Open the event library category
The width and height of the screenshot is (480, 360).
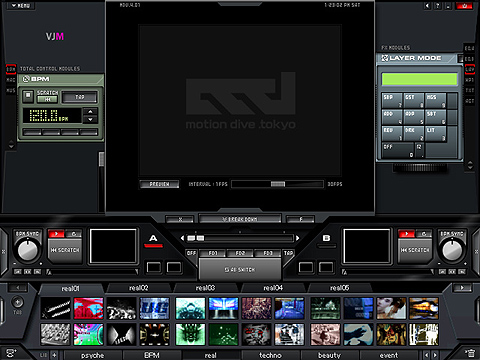(389, 355)
